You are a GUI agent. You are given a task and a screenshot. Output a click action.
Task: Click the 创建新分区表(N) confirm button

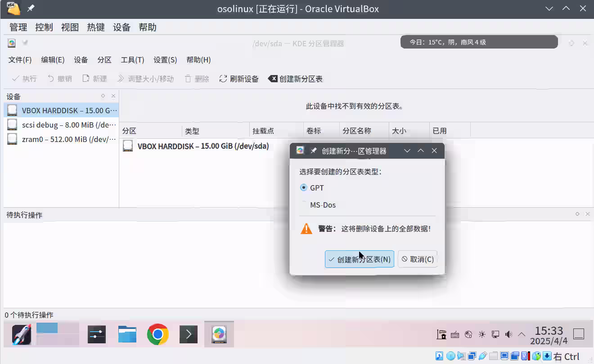pyautogui.click(x=359, y=259)
